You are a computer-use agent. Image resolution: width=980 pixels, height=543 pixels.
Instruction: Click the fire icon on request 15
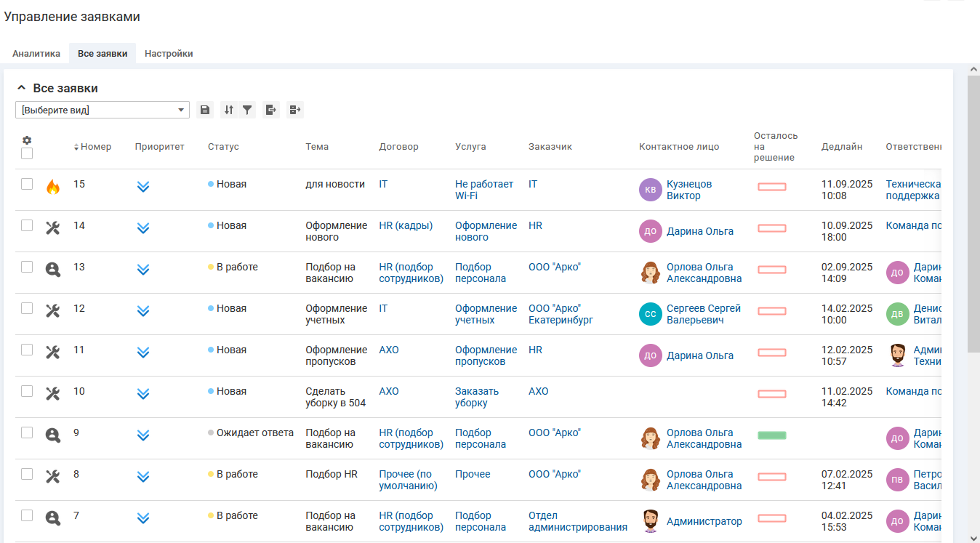pos(52,187)
